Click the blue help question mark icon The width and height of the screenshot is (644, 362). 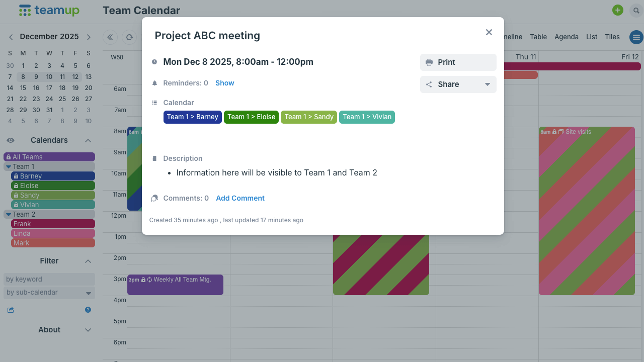88,310
